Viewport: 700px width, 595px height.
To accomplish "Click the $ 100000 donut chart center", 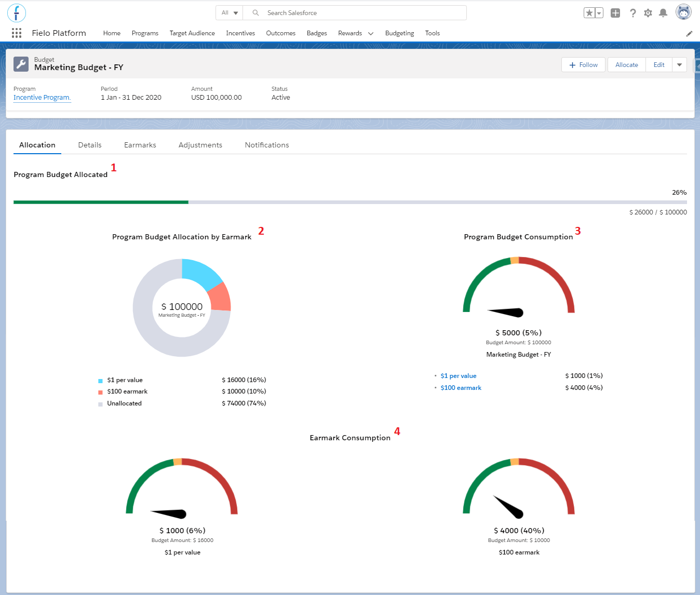I will click(x=182, y=307).
